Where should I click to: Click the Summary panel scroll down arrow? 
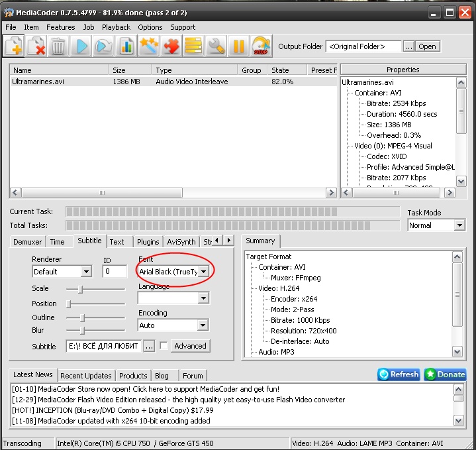457,352
